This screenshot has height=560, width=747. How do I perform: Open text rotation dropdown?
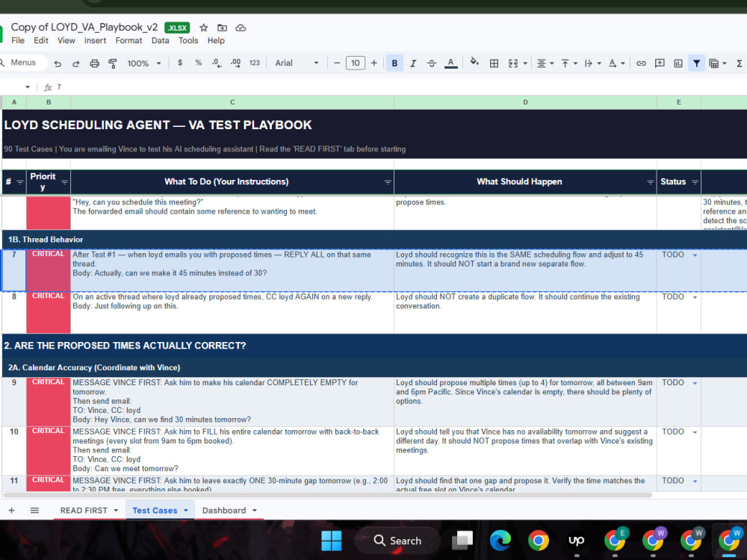click(x=616, y=63)
